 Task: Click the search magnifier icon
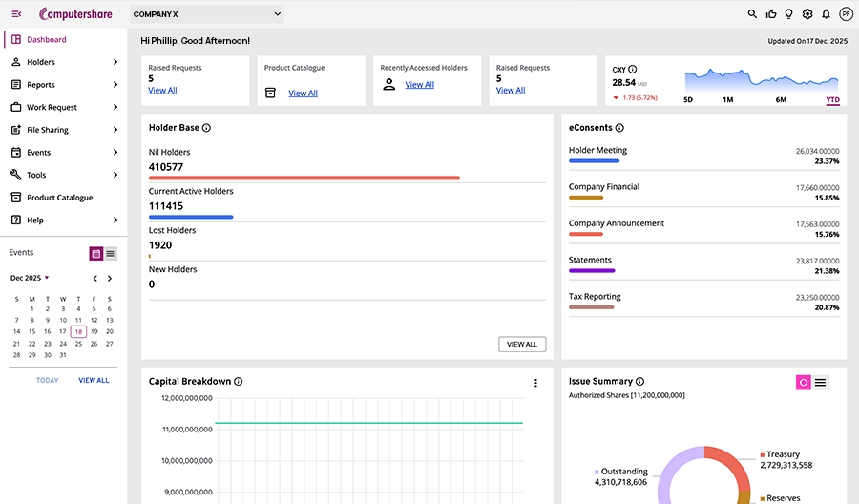click(752, 14)
